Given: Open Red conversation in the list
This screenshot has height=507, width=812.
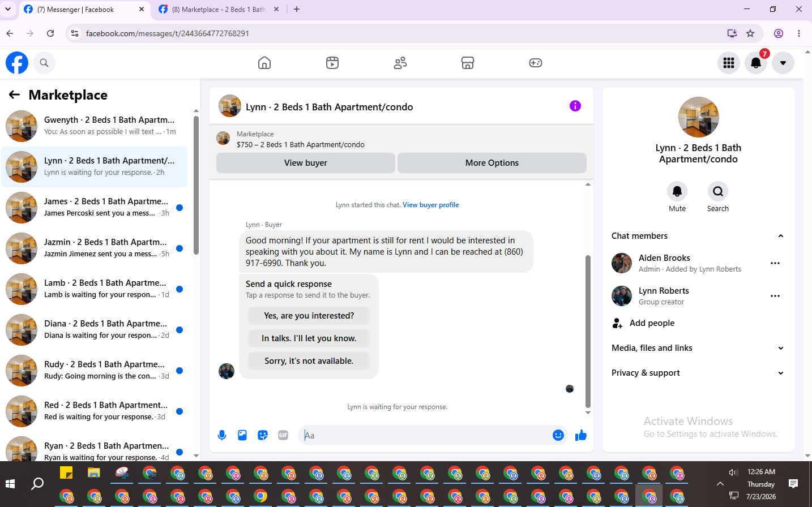Looking at the screenshot, I should [x=95, y=411].
